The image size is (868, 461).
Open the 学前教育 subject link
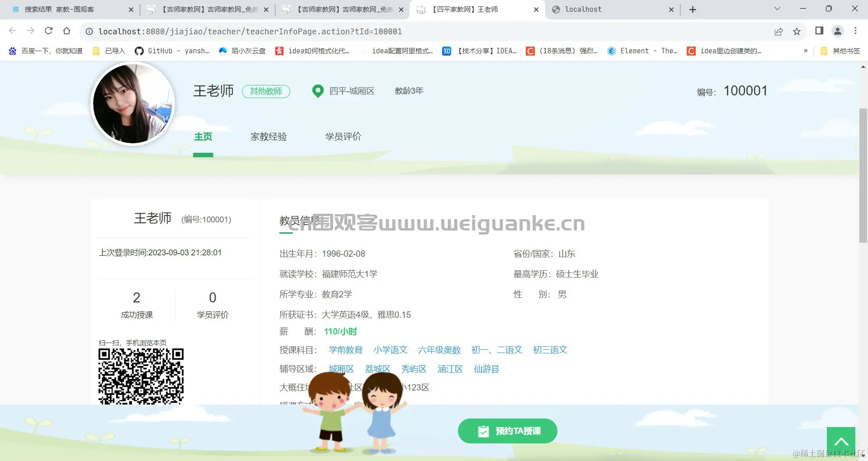346,350
